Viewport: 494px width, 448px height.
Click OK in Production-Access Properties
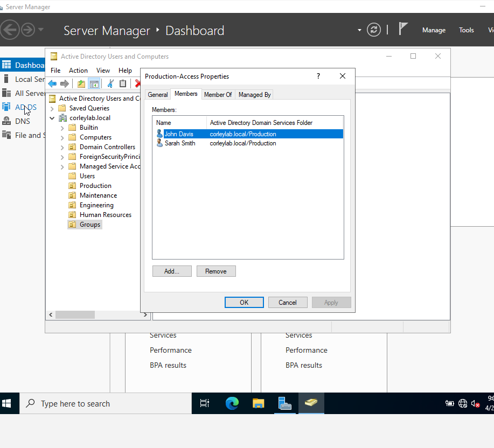[244, 303]
